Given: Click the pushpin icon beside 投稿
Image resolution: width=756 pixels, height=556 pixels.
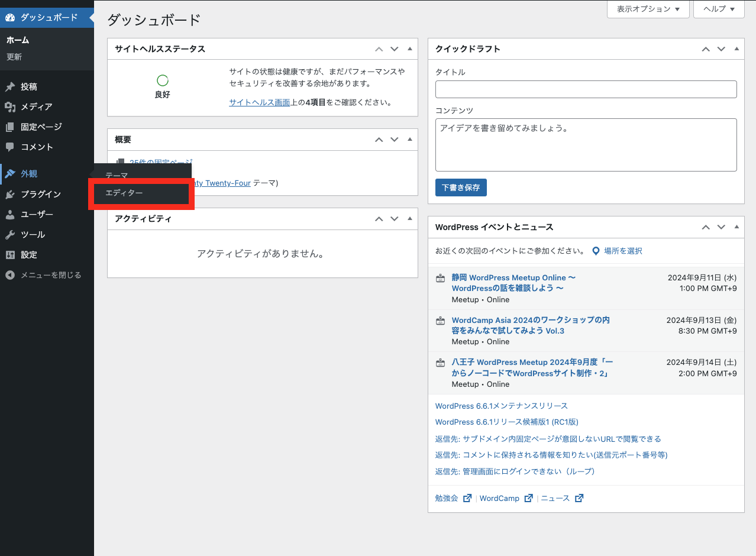Looking at the screenshot, I should point(10,87).
